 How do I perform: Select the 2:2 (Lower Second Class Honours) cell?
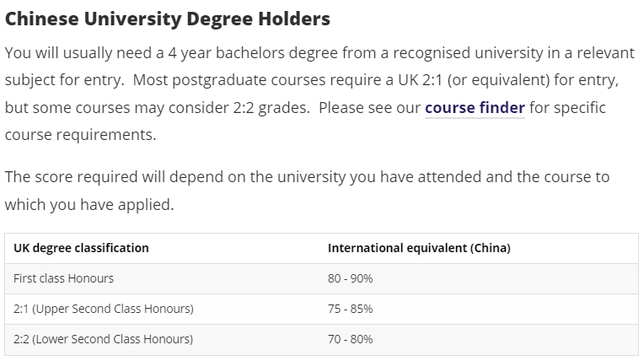(x=104, y=339)
